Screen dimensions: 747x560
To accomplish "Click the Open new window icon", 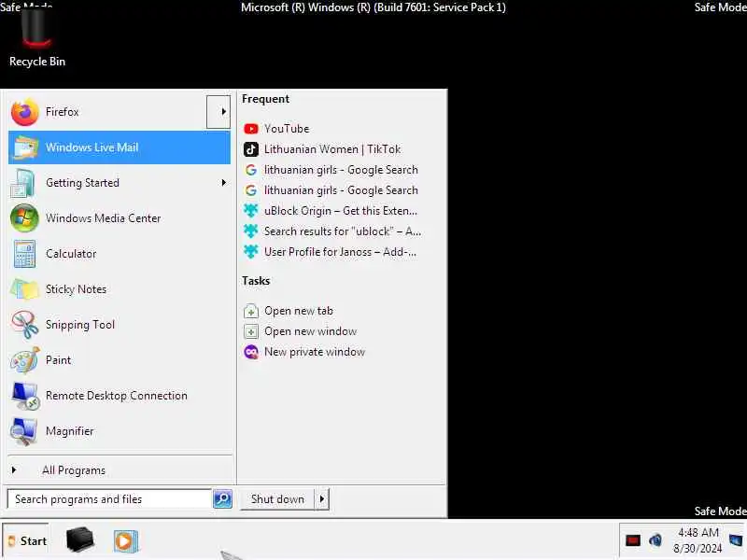I will [250, 331].
